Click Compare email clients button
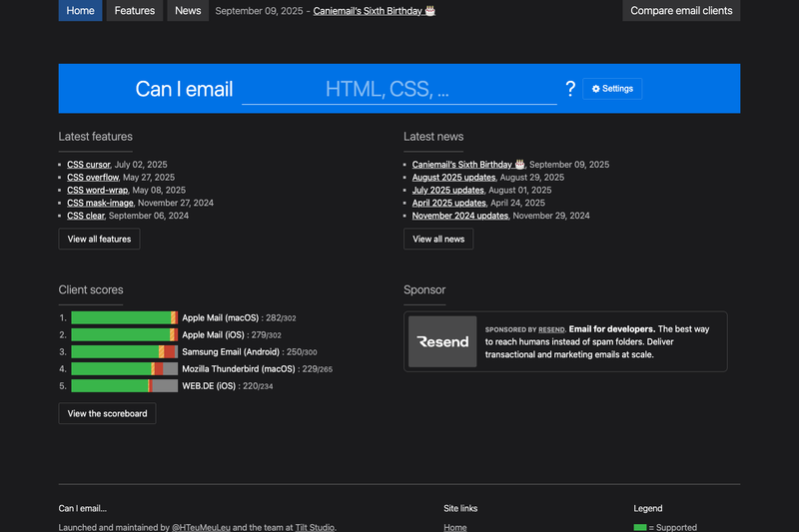Screen dimensions: 799x532 click(x=681, y=10)
